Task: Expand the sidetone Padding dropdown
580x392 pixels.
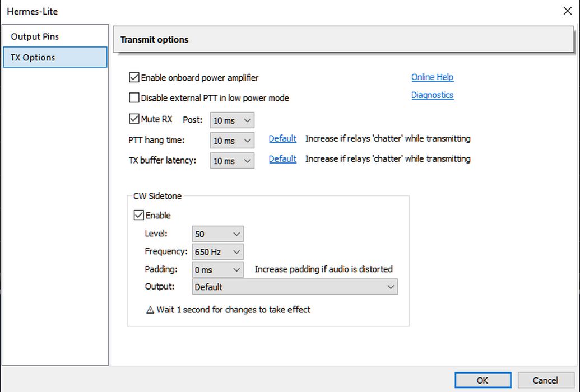Action: (217, 270)
